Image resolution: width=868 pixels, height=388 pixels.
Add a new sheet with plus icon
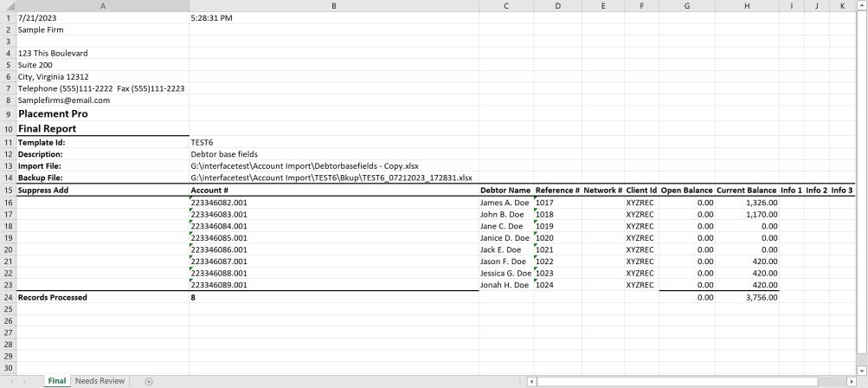pos(149,381)
